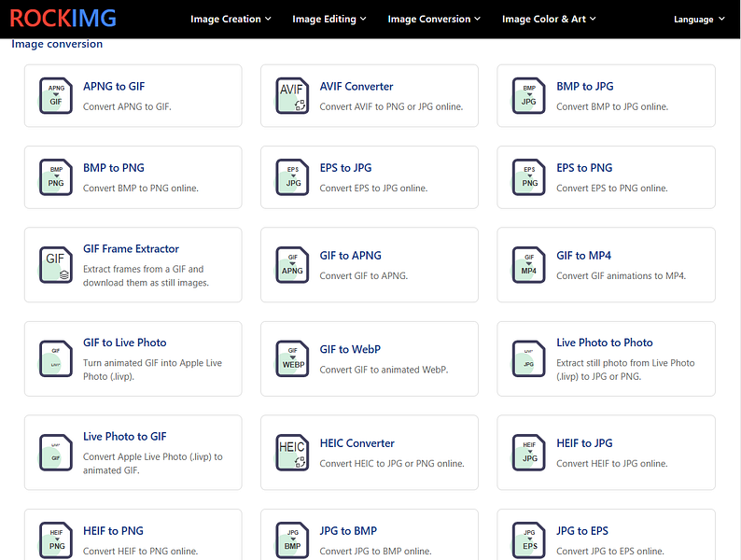Open the APNG to GIF title link

pyautogui.click(x=114, y=87)
